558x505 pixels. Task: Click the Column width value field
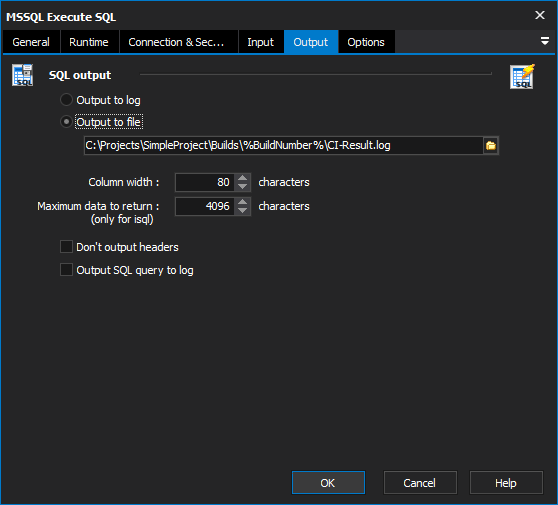(x=205, y=182)
